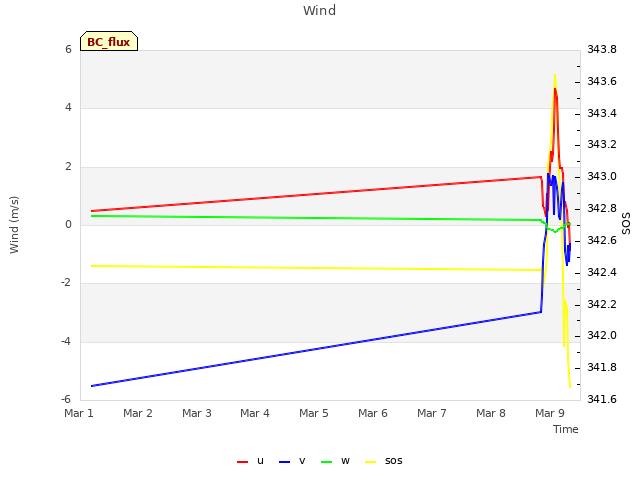Screen dimensions: 640x480
Task: Click the SOS right axis label
Action: 626,224
